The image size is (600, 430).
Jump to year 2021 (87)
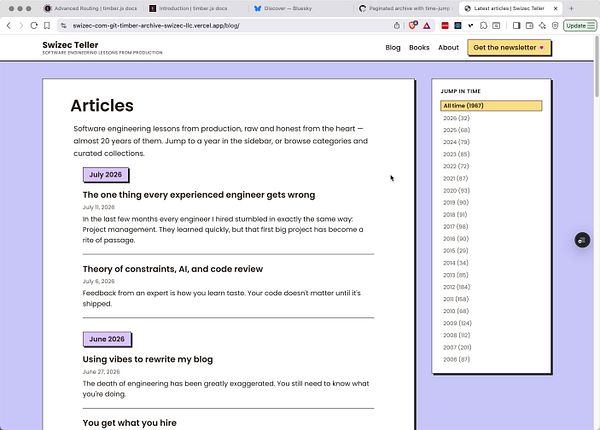pyautogui.click(x=455, y=178)
